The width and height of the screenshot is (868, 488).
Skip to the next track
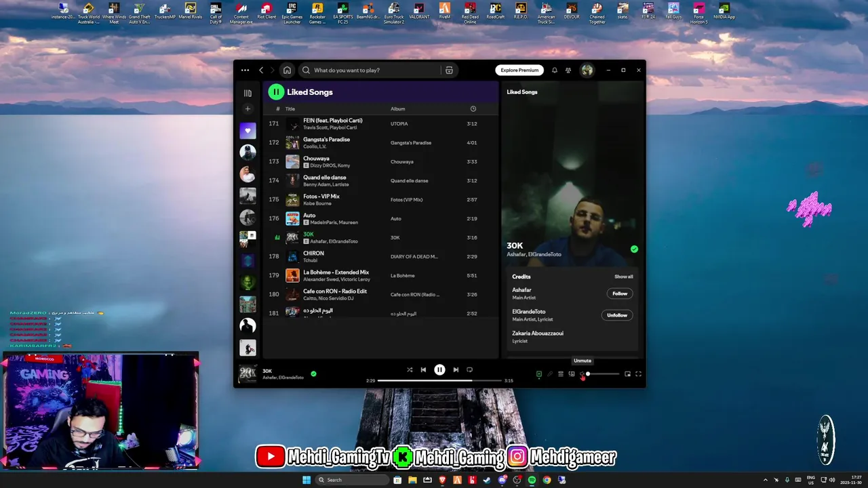[x=456, y=370]
